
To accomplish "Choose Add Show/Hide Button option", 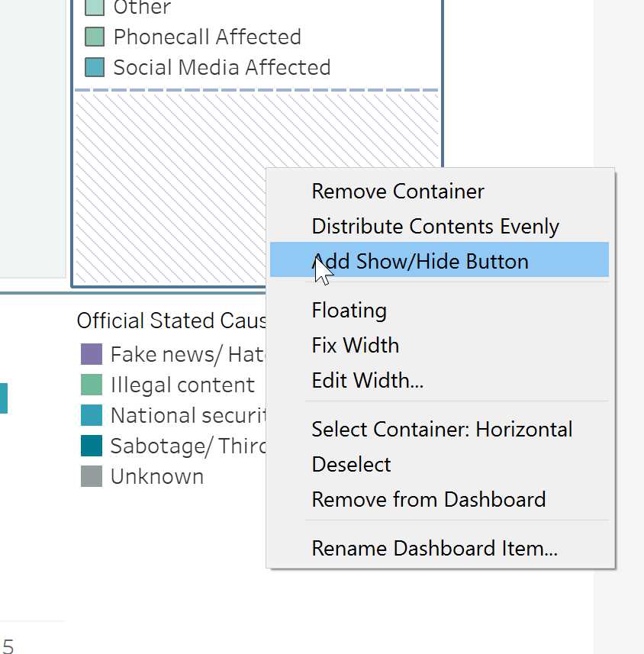I will (420, 261).
